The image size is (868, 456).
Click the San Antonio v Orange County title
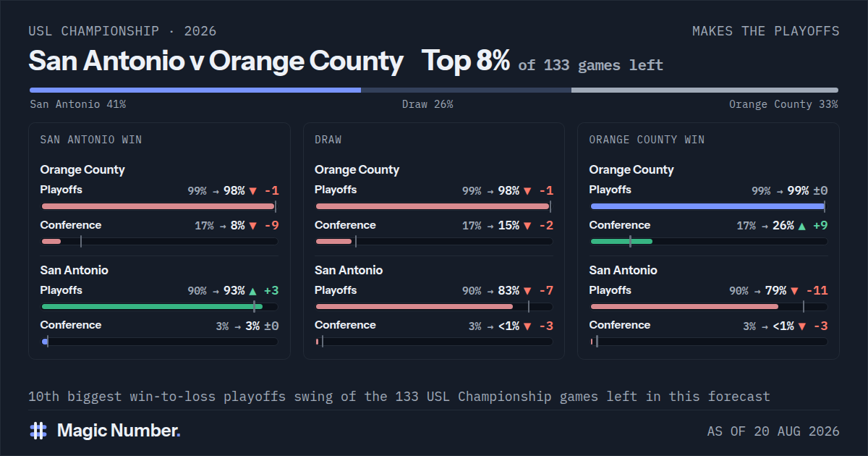coord(216,61)
